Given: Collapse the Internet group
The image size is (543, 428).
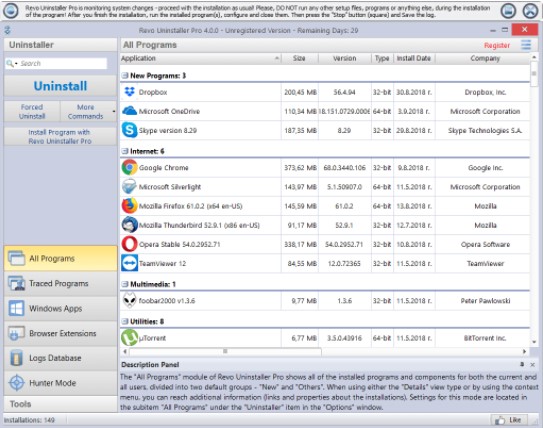Looking at the screenshot, I should coord(125,151).
